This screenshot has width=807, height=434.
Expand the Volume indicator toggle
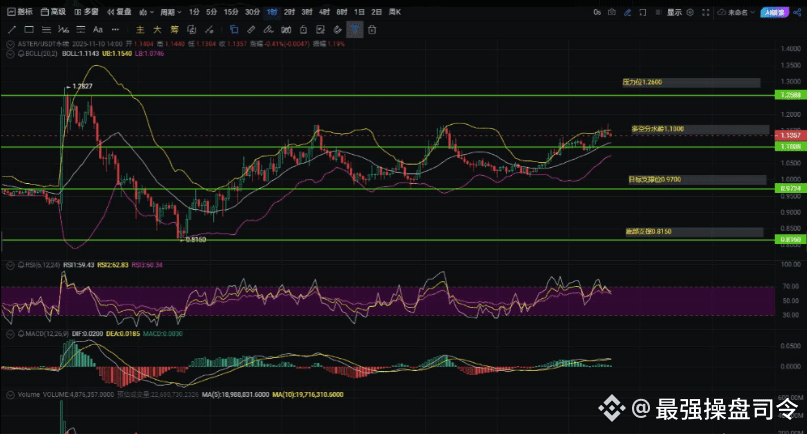click(x=8, y=396)
